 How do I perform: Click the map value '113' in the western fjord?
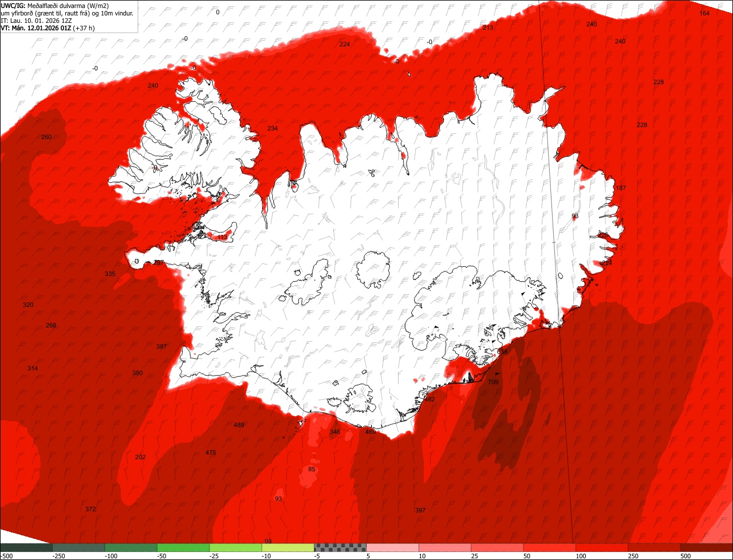pyautogui.click(x=222, y=237)
